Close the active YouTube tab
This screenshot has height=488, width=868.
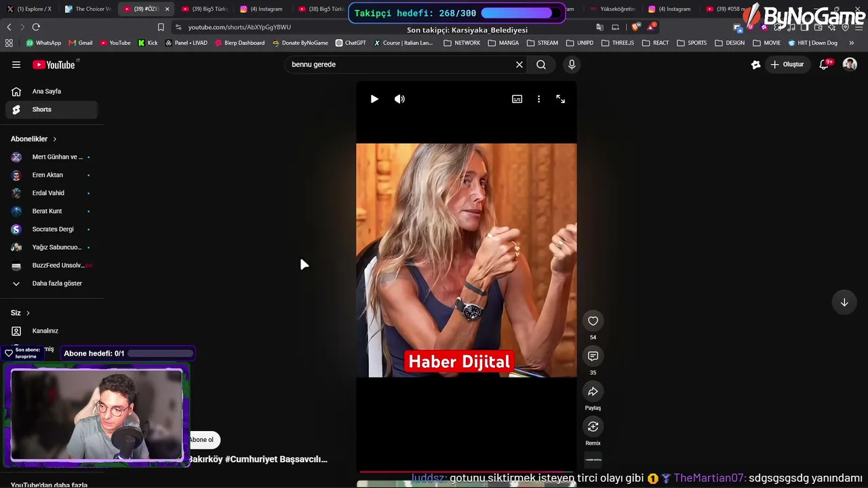pos(167,9)
